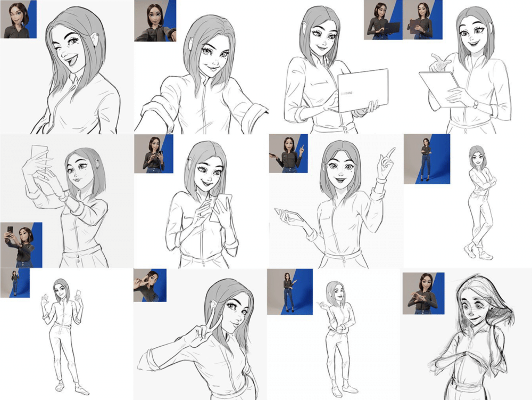
Task: Select the 3D thumbnail taking a phone selfie
Action: click(x=21, y=244)
